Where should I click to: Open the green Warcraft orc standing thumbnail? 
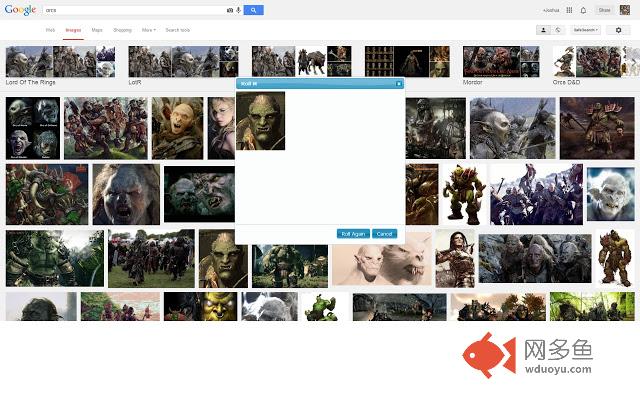tap(464, 194)
